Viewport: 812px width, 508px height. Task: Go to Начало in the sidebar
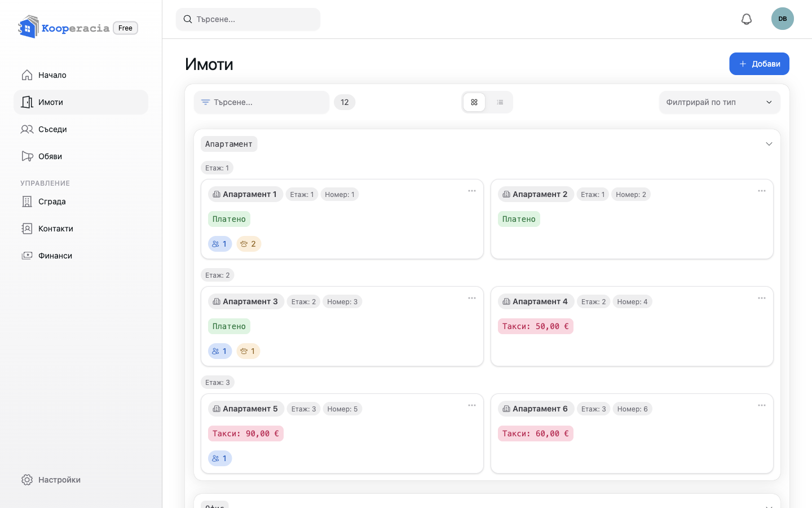click(x=81, y=75)
